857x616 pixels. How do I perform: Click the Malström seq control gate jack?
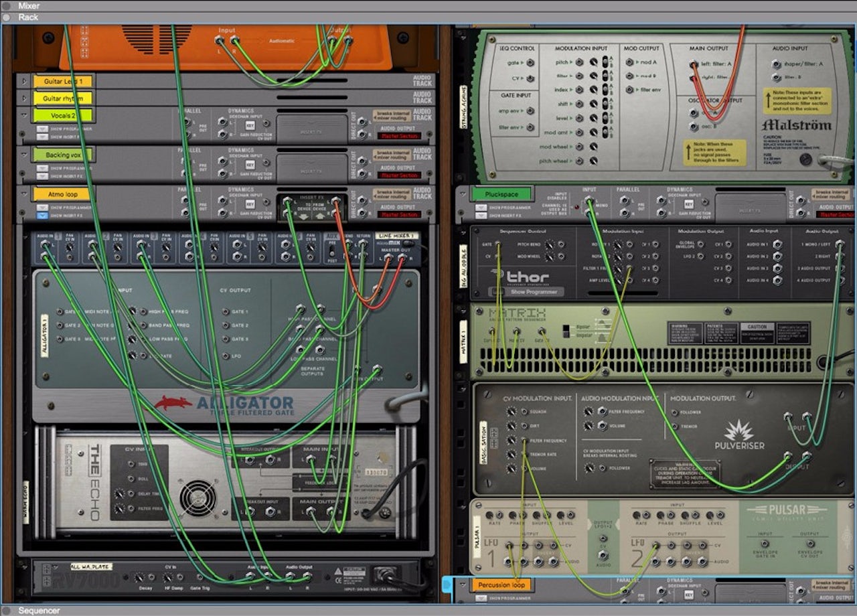point(530,63)
